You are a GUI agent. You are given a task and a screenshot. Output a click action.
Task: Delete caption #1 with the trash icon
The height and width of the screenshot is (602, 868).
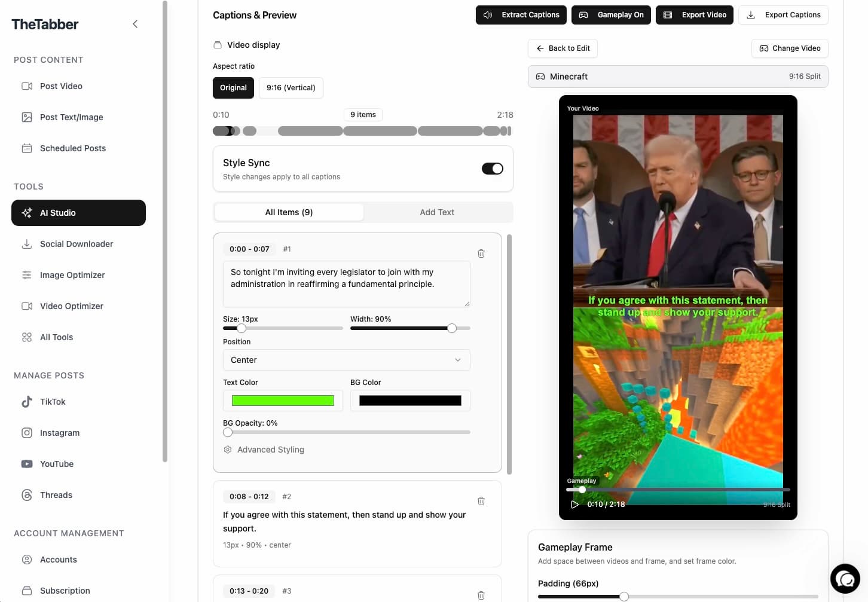(481, 253)
